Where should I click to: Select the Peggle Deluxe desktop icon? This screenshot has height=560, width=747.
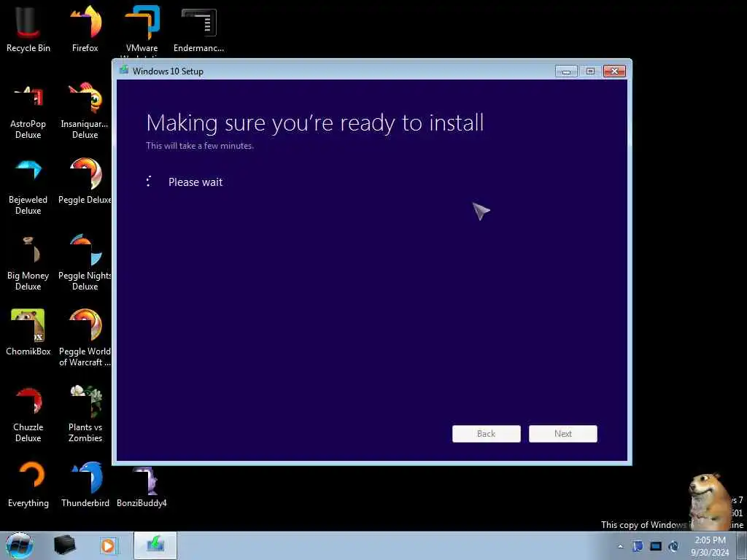[x=85, y=182]
